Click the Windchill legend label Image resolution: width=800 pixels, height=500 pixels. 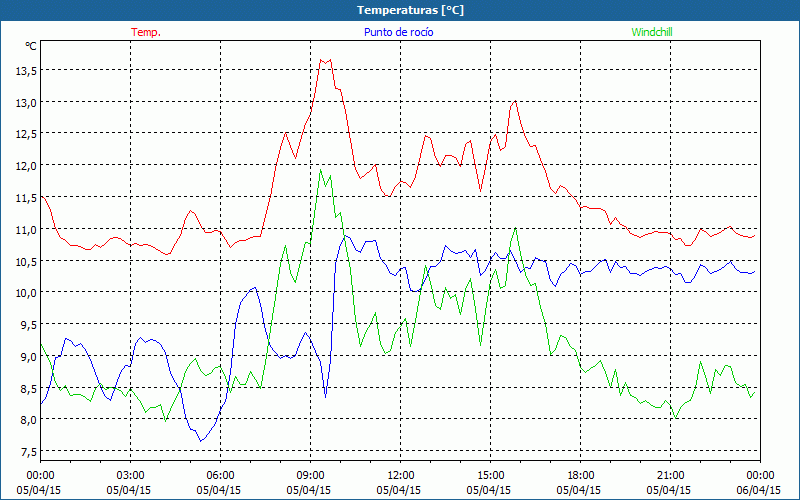pyautogui.click(x=652, y=32)
